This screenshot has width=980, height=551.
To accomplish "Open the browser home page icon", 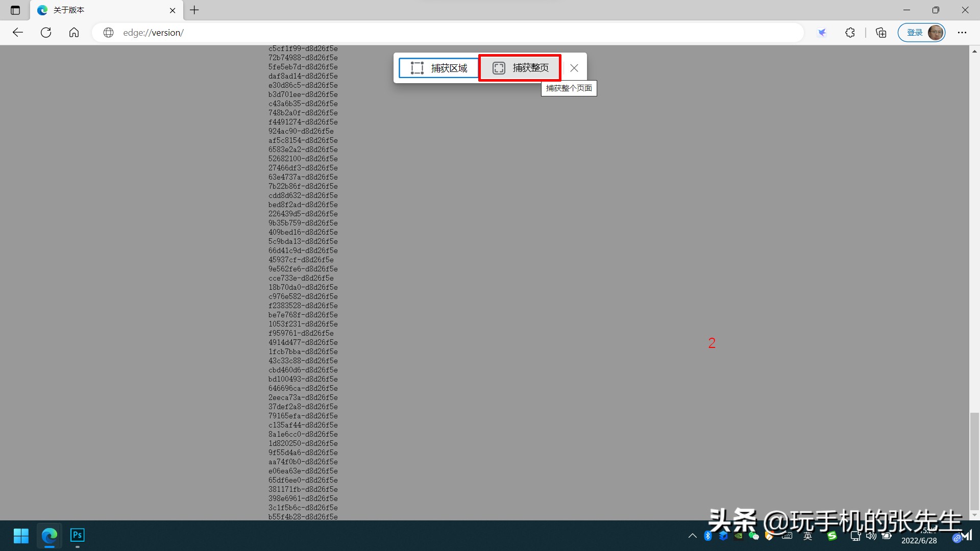I will coord(74,33).
